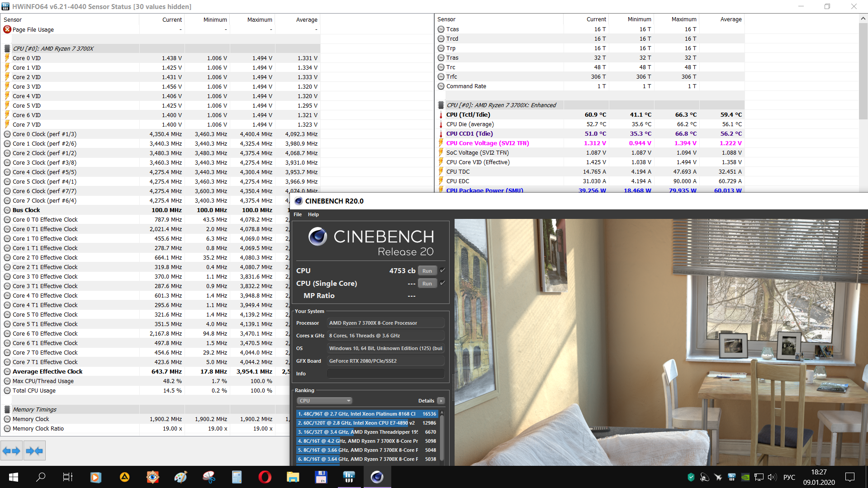Click the up arrow of the right sensor panel scrollbar
Image resolution: width=868 pixels, height=488 pixels.
tap(863, 19)
